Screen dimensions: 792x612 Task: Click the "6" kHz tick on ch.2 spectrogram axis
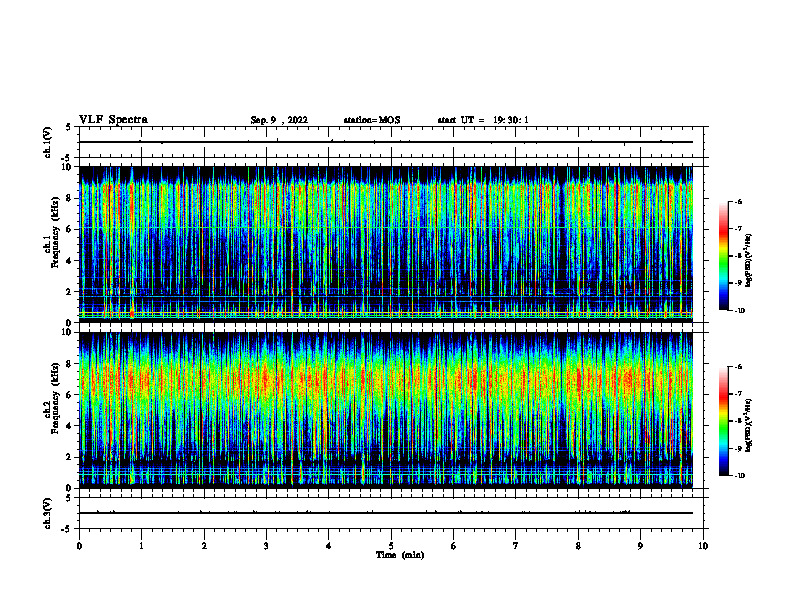[x=69, y=395]
